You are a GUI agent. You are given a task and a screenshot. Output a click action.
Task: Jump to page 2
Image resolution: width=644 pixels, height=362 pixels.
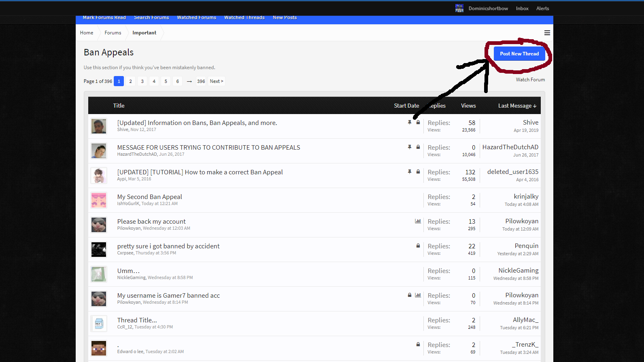pyautogui.click(x=130, y=81)
